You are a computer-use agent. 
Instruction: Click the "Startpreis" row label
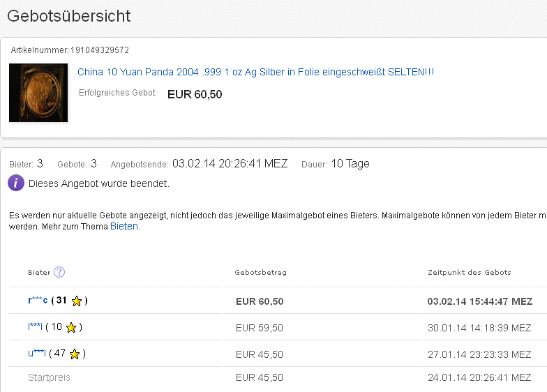(49, 377)
